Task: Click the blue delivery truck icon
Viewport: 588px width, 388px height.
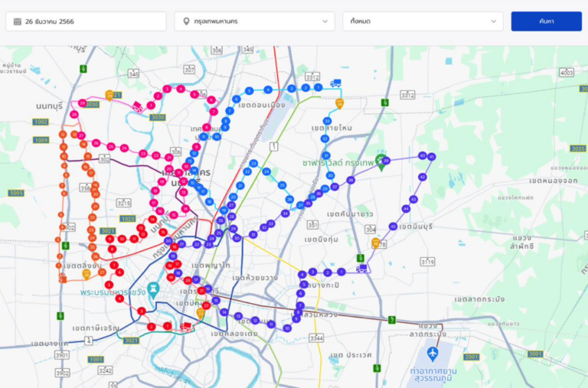Action: point(335,83)
